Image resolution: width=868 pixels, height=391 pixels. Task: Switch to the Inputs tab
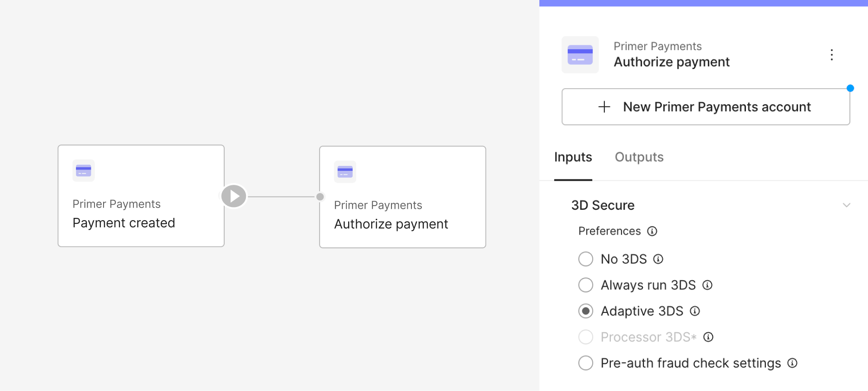tap(573, 157)
